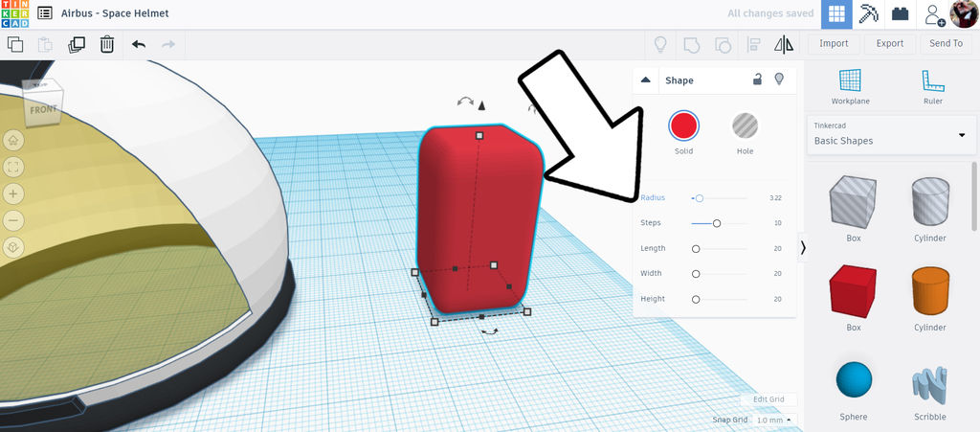Click the Export button
Screen dimensions: 980x432
(890, 44)
